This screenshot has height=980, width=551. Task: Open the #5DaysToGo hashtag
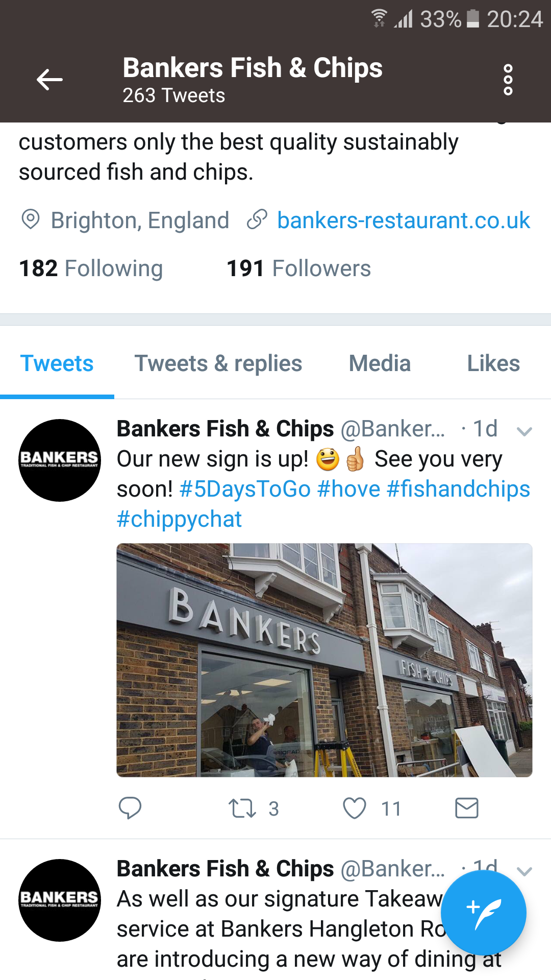click(245, 489)
